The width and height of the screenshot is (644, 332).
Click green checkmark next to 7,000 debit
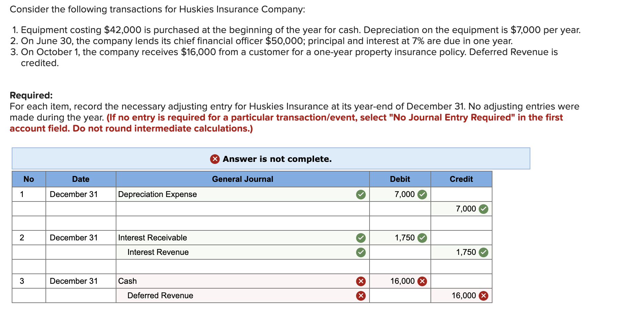click(x=422, y=195)
